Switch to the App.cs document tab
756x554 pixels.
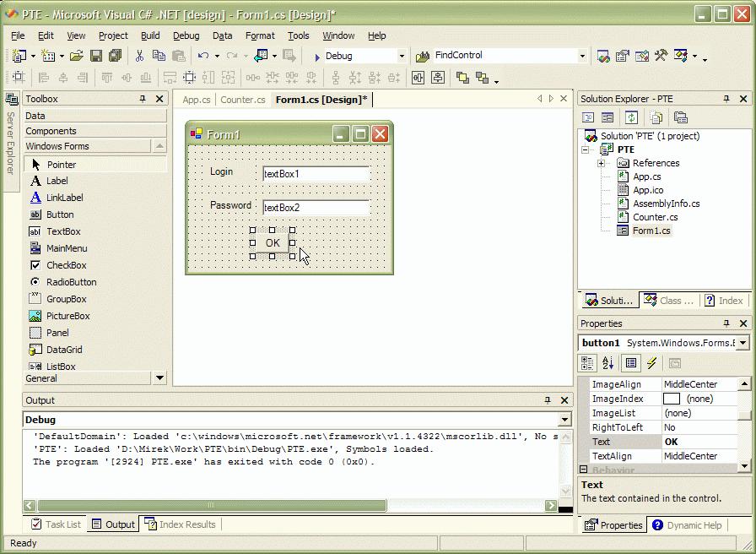coord(197,100)
